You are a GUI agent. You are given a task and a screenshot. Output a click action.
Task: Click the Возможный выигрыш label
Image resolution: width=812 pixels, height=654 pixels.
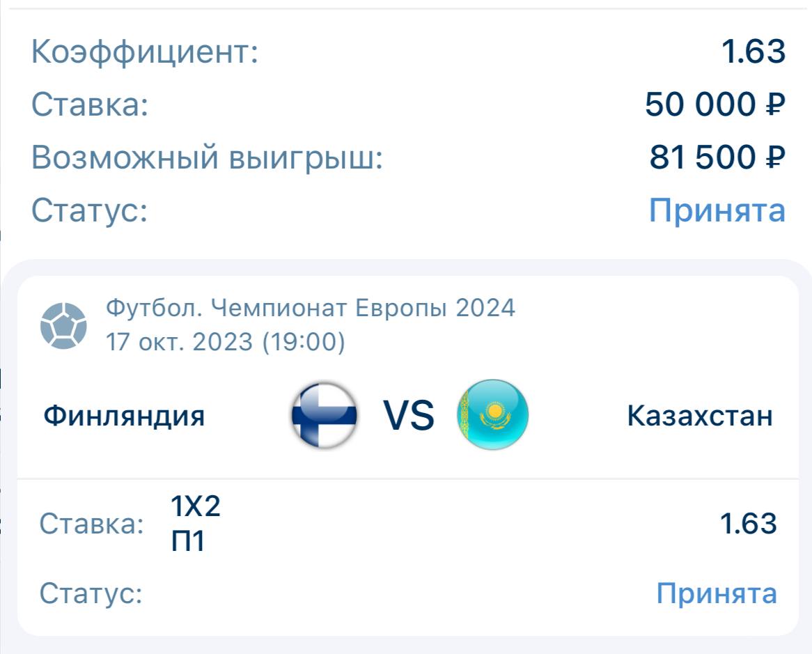click(x=208, y=158)
